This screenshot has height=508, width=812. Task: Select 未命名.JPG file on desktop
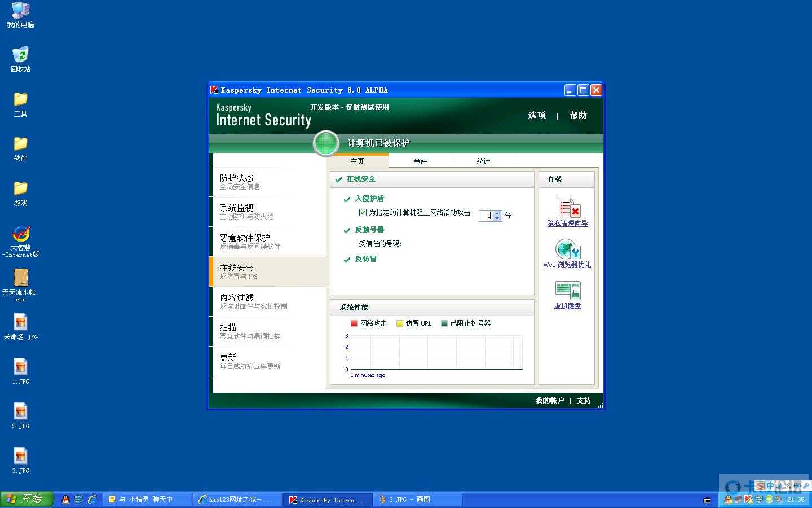coord(20,327)
